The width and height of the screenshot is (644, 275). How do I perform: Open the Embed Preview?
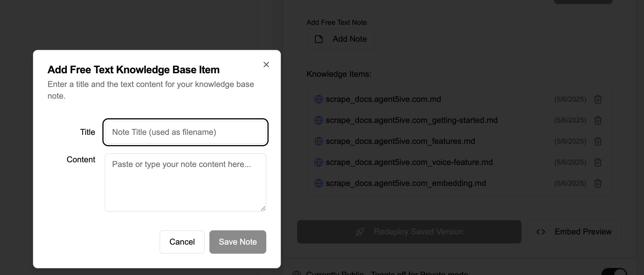(x=574, y=232)
